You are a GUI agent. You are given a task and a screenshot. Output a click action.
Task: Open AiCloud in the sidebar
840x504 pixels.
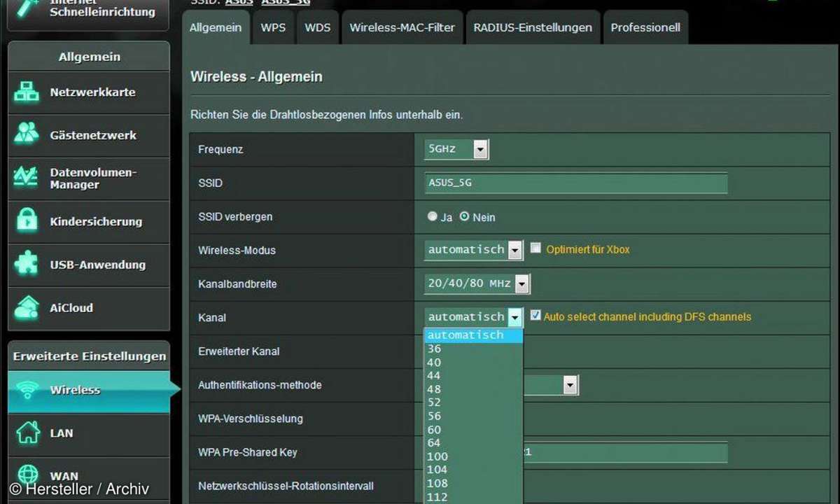89,307
